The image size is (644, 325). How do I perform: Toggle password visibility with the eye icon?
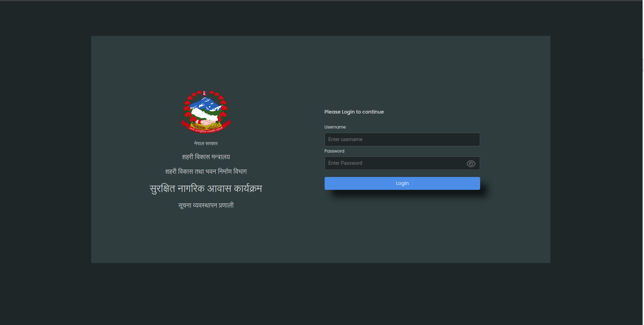[471, 164]
